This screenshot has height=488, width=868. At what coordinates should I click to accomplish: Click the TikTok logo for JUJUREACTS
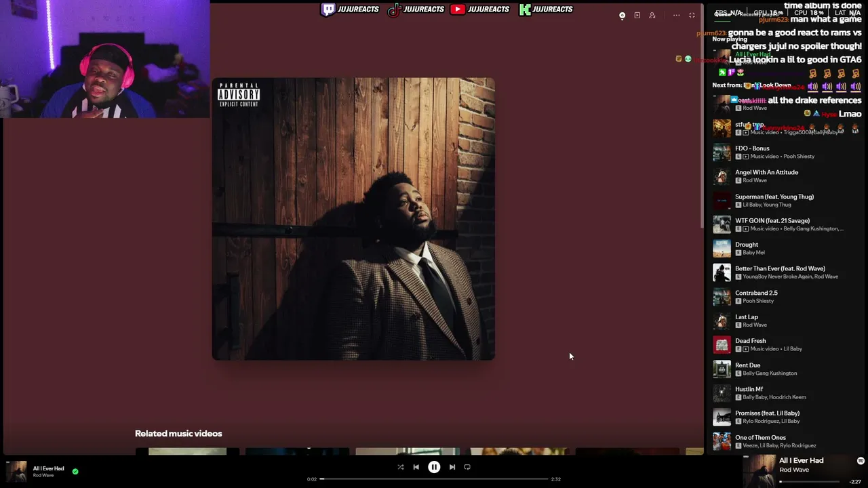click(394, 9)
